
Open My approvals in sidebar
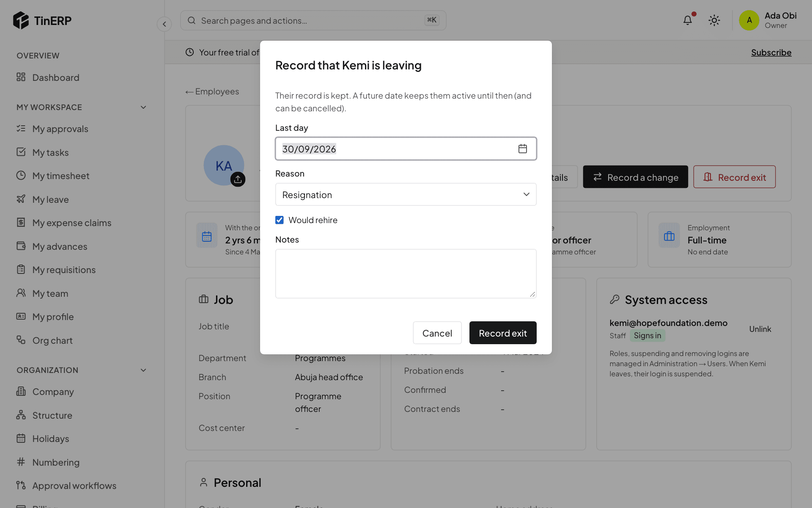click(x=60, y=129)
